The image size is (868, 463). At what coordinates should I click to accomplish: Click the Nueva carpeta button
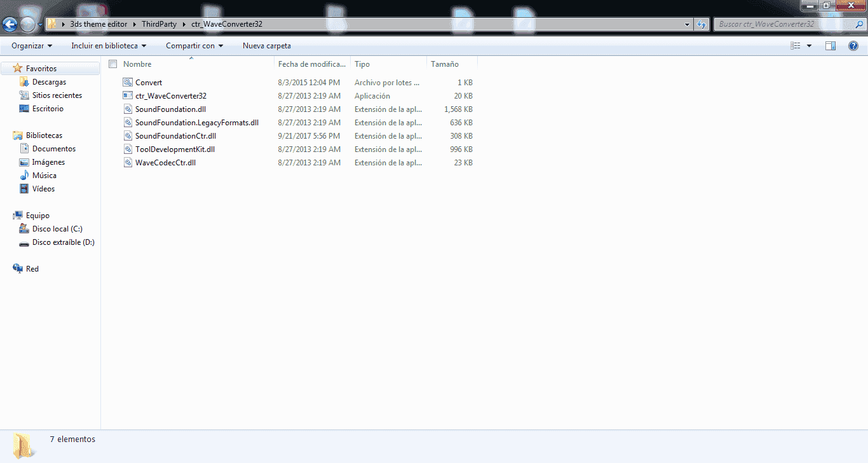click(x=267, y=46)
